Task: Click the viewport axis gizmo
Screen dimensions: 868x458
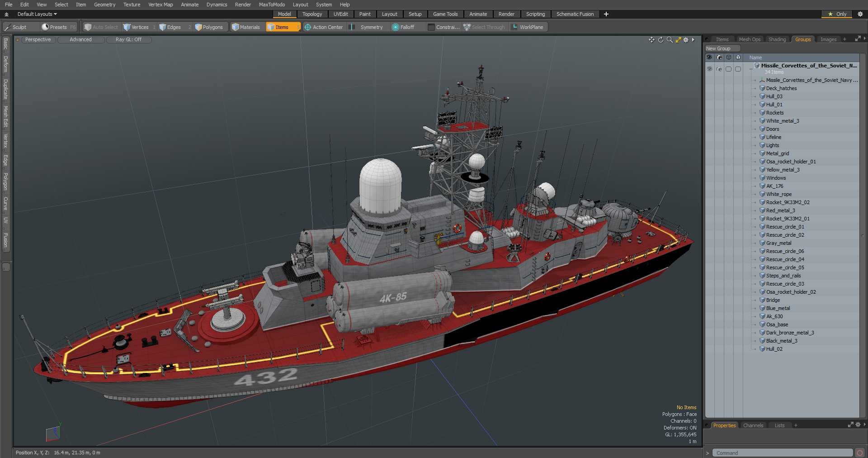Action: (53, 433)
